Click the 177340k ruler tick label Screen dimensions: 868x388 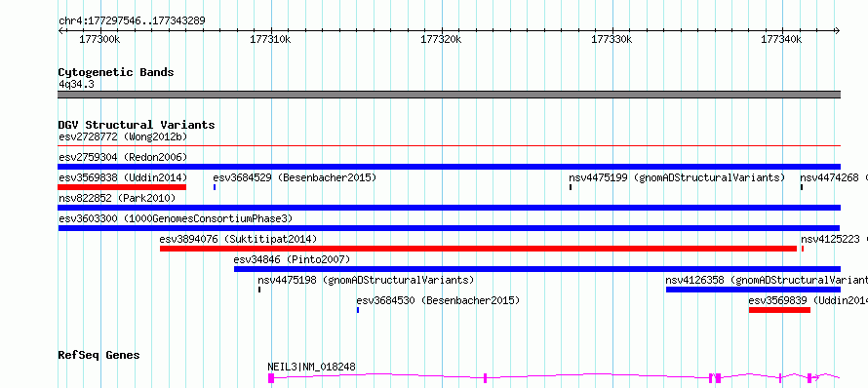click(x=781, y=39)
